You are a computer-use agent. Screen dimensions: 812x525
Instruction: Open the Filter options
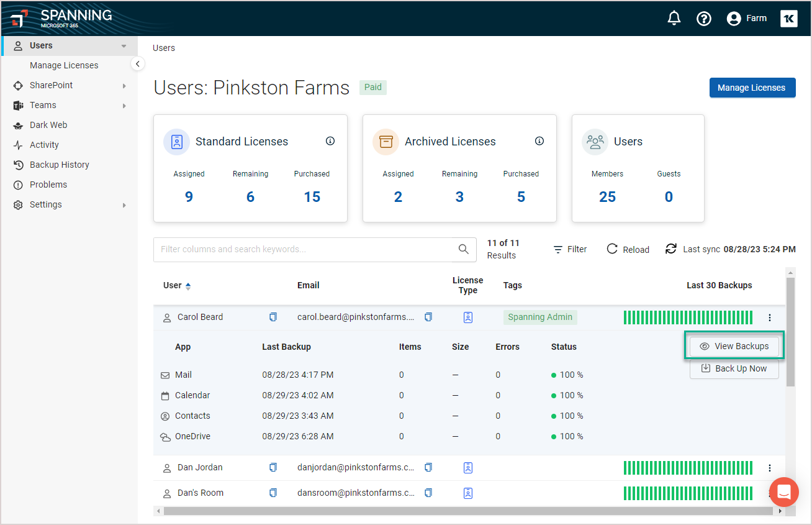570,249
